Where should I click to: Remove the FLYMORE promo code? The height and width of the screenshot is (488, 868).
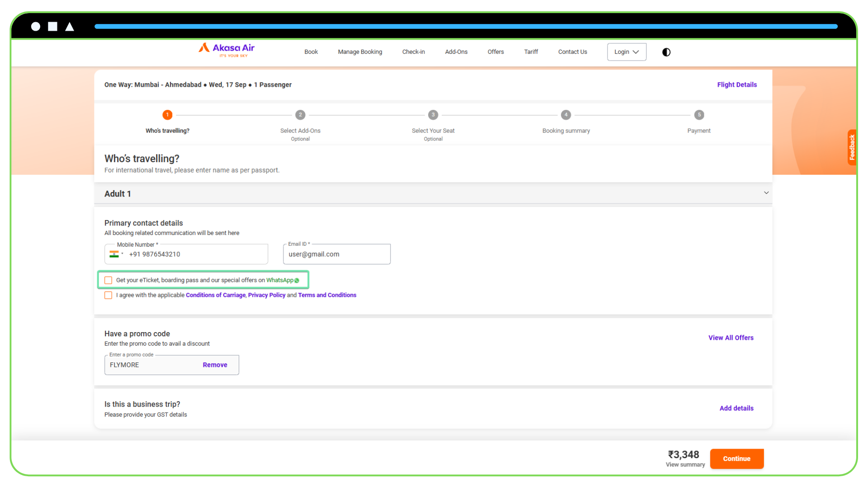pyautogui.click(x=215, y=365)
